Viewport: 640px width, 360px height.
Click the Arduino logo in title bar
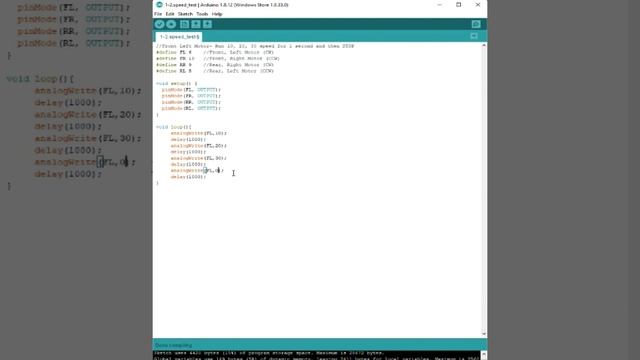point(159,4)
